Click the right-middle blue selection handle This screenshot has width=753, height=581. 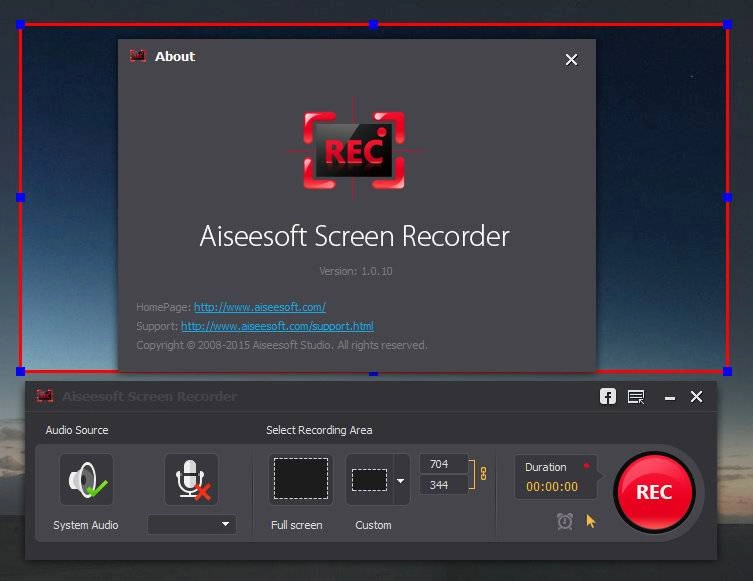click(x=728, y=197)
